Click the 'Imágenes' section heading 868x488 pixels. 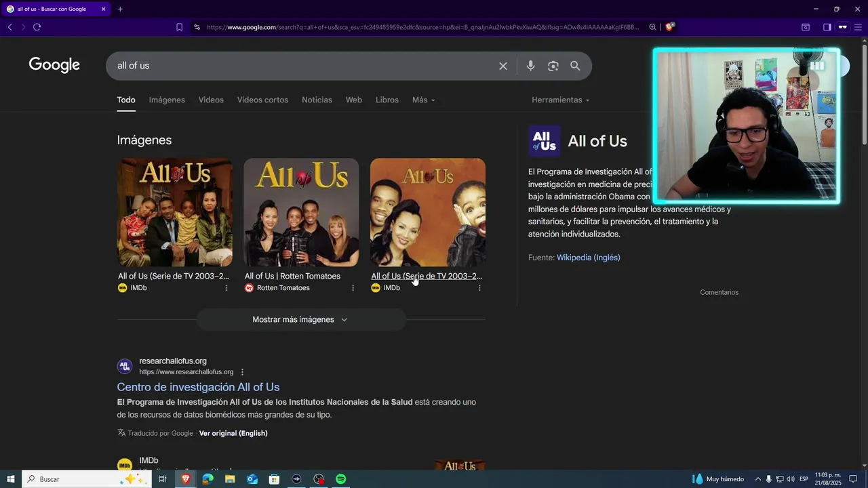click(144, 140)
